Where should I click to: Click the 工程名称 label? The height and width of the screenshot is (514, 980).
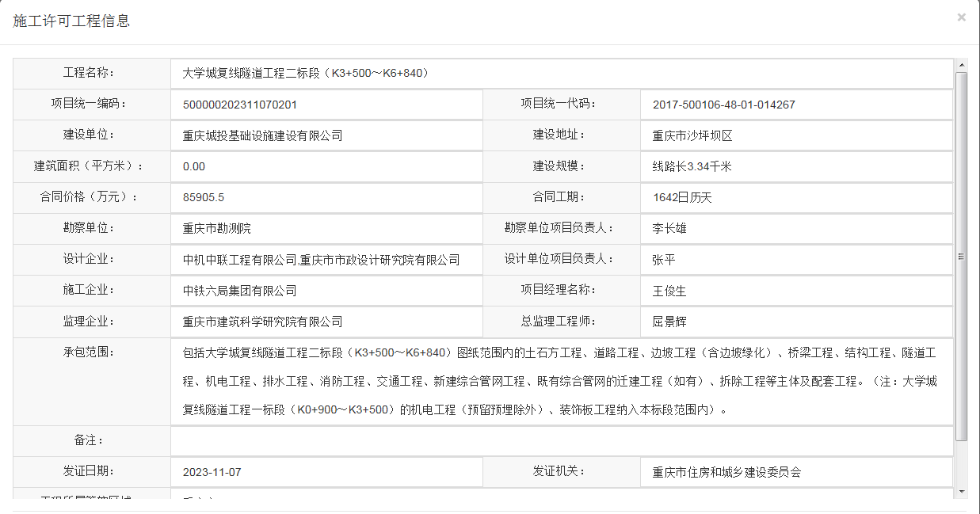click(90, 73)
